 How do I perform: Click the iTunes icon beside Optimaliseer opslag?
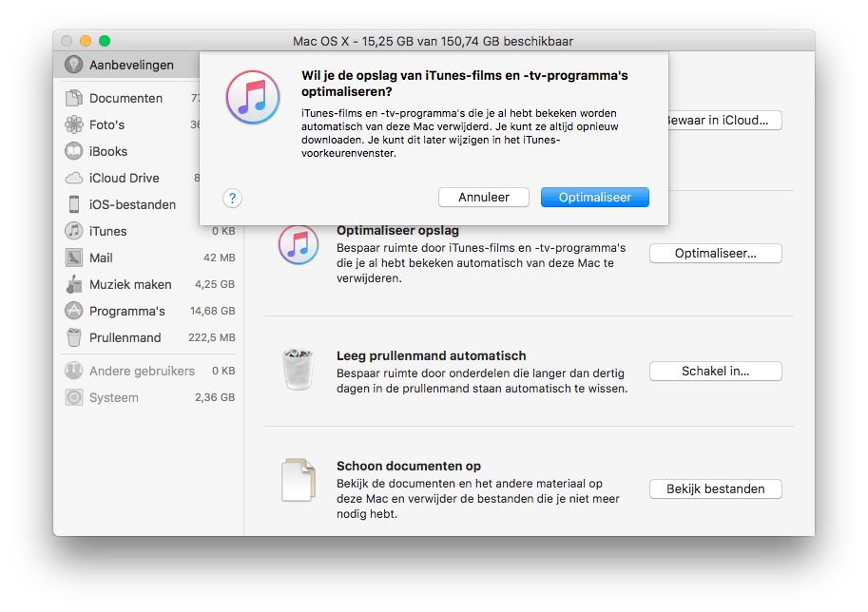299,244
